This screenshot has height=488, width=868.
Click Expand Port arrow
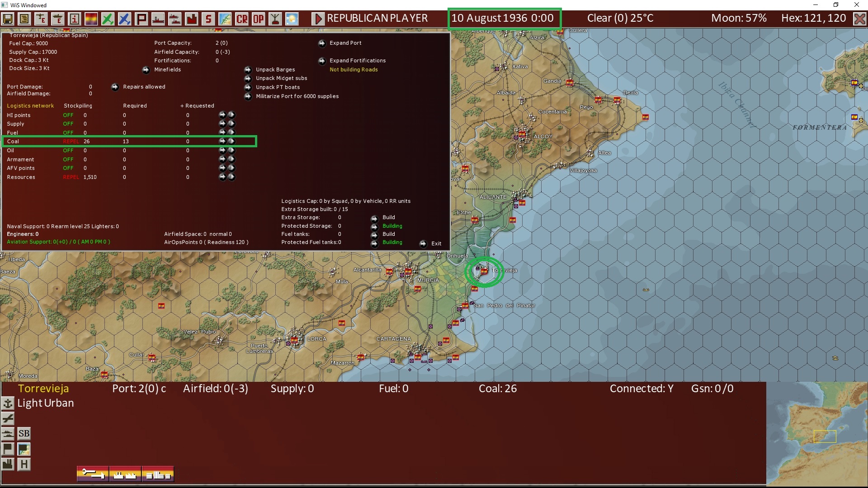(x=322, y=43)
